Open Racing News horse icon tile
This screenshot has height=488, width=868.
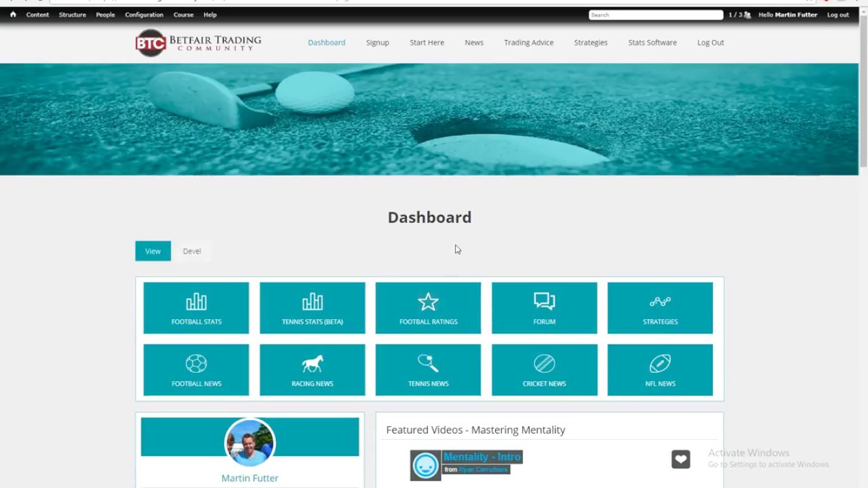pyautogui.click(x=312, y=370)
